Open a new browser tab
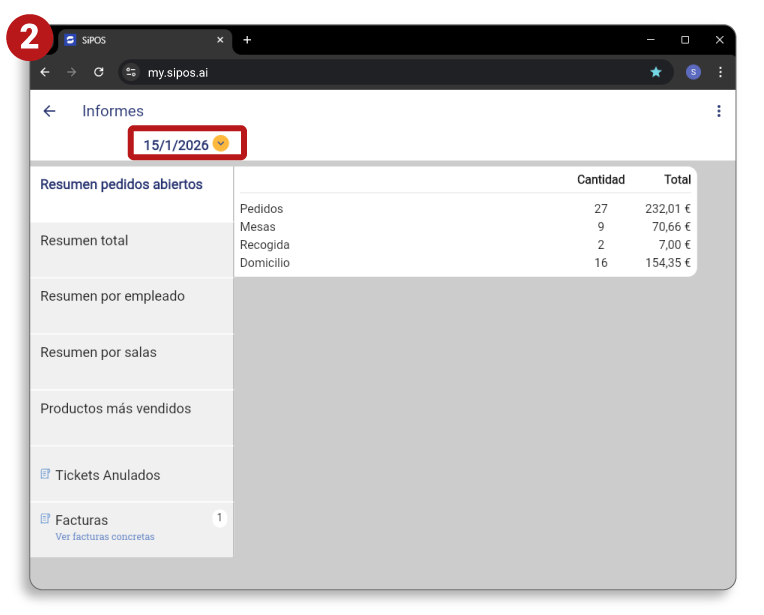764x615 pixels. (247, 40)
